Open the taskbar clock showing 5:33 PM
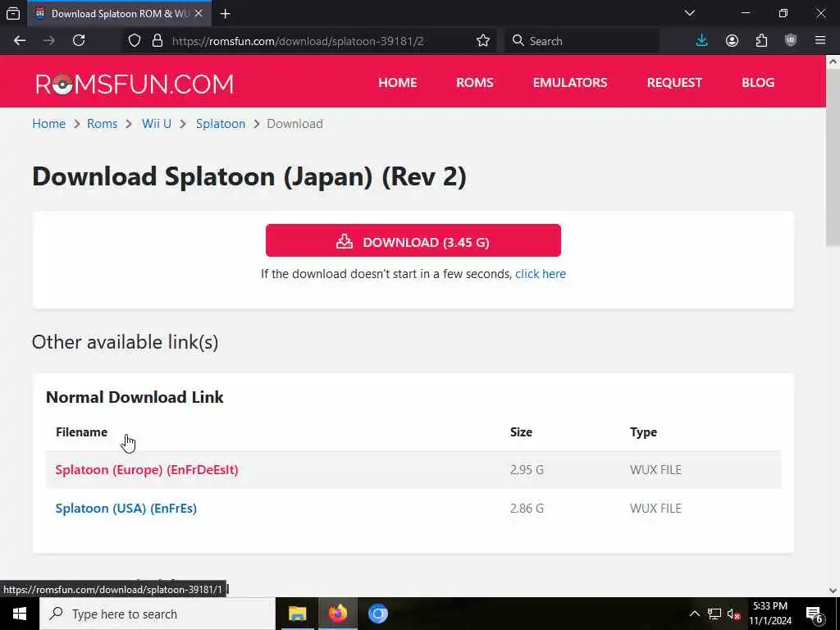 click(770, 614)
